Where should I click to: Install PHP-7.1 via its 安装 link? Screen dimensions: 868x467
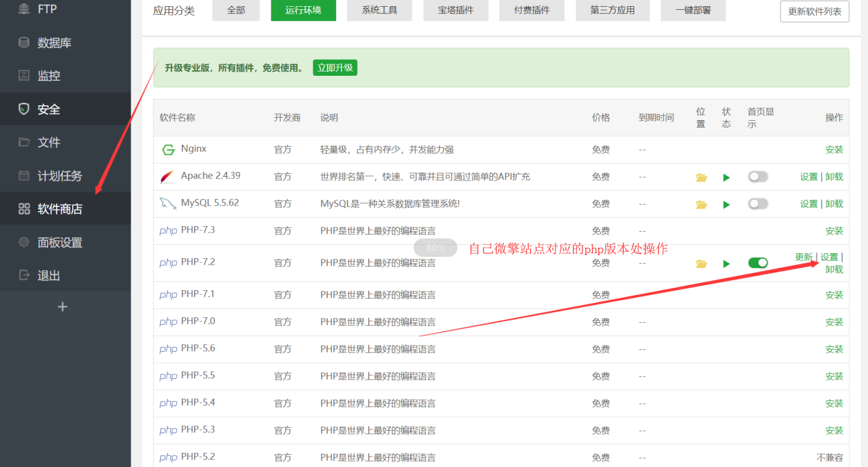coord(834,295)
